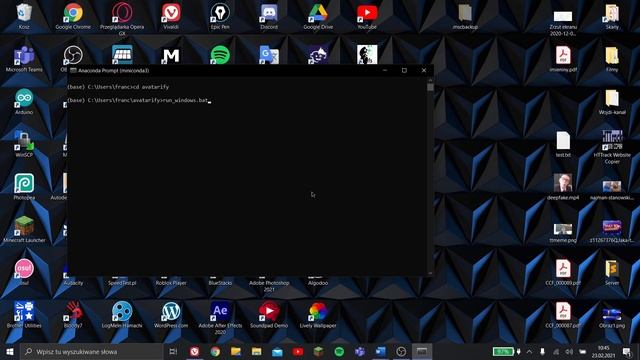Open the notification center
The width and height of the screenshot is (640, 360).
click(627, 351)
